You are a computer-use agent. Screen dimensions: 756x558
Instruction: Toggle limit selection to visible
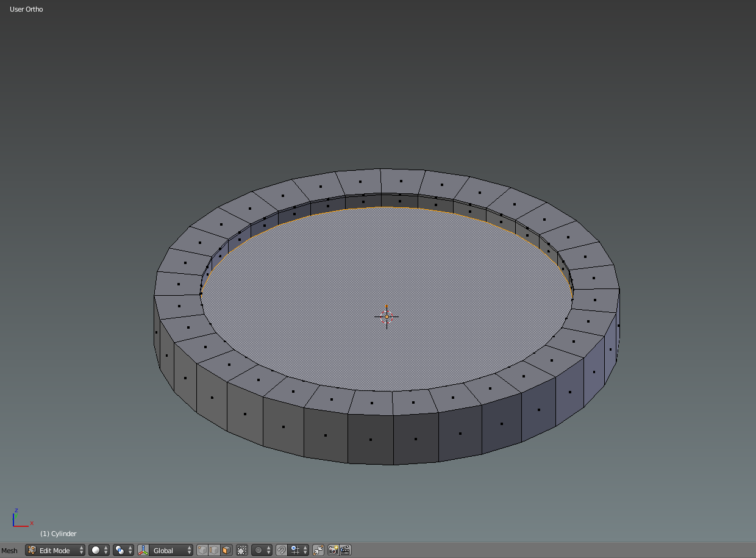coord(242,551)
